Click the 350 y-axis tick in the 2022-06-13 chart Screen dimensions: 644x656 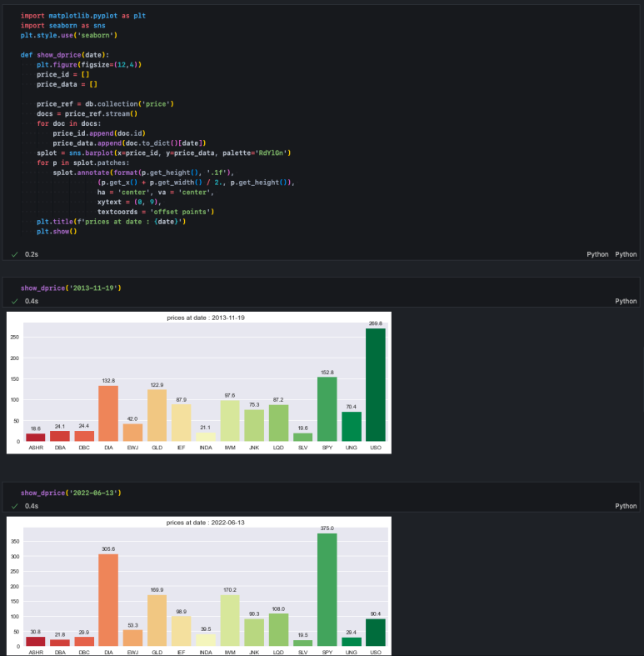coord(15,541)
